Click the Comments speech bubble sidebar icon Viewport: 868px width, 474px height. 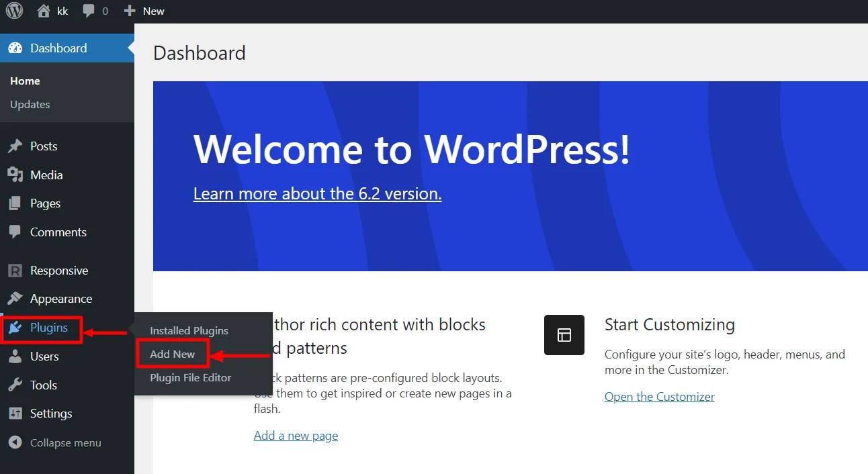[15, 232]
